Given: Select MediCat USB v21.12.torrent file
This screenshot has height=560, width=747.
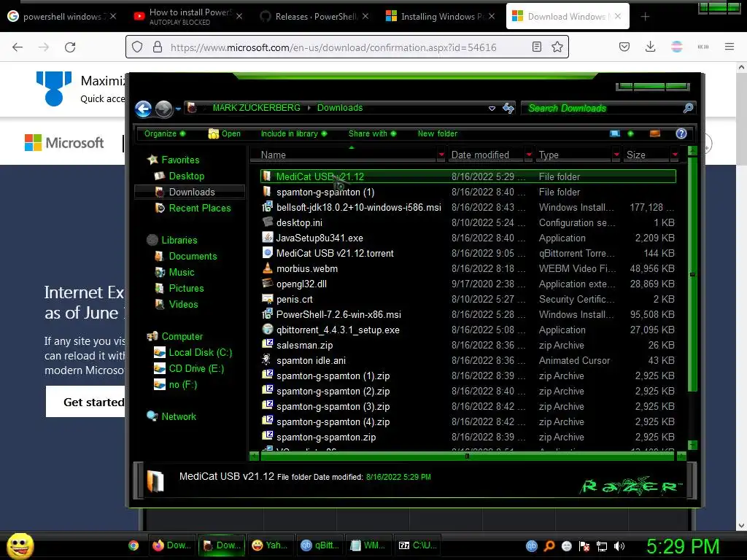Looking at the screenshot, I should tap(335, 253).
